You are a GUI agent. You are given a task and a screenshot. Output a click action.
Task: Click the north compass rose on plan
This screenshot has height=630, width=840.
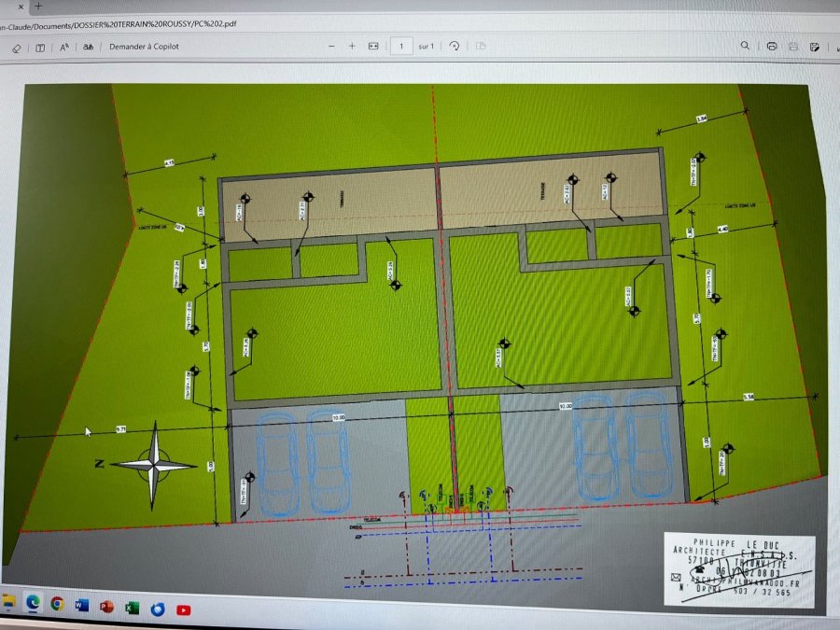pos(153,465)
